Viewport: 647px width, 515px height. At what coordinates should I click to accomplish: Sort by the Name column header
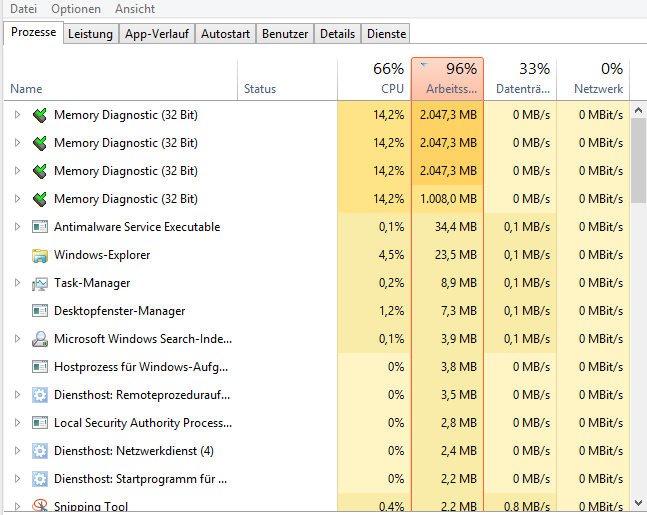click(x=120, y=79)
